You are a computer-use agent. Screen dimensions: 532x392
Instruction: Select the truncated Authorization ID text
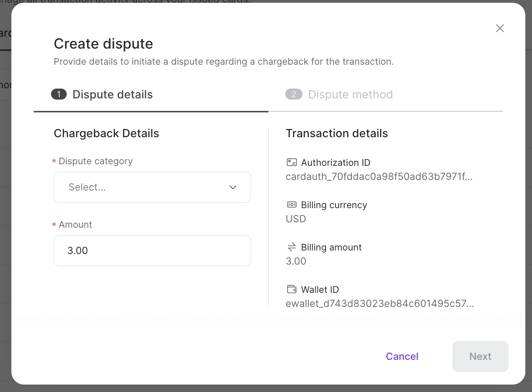point(379,176)
